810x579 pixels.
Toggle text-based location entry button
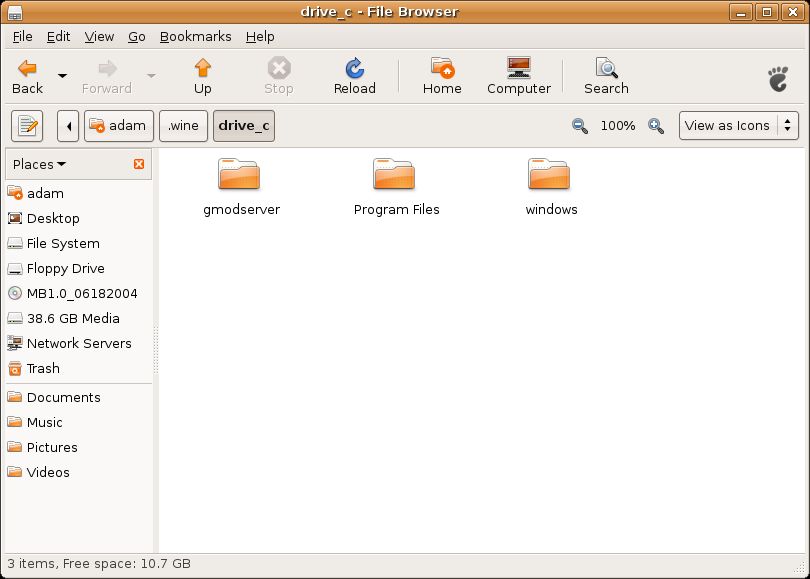(x=27, y=126)
